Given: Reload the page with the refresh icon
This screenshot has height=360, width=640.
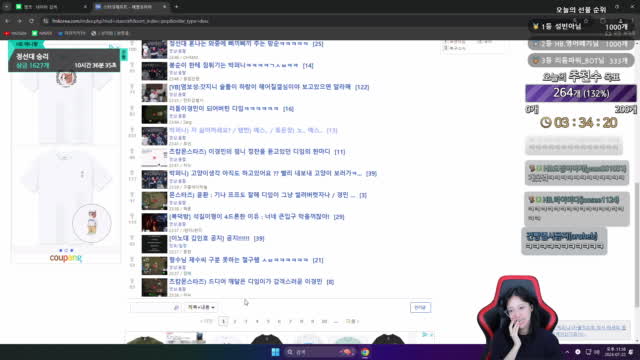Looking at the screenshot, I should coord(31,21).
